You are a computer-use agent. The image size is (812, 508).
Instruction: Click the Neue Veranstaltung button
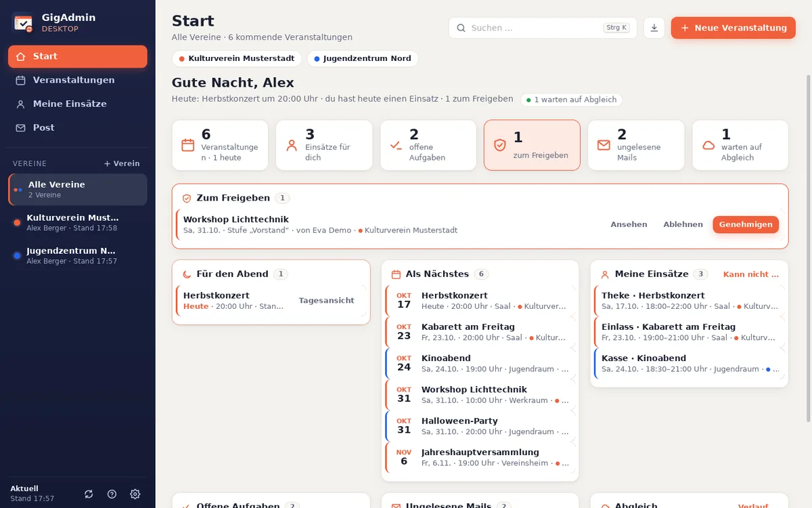(x=734, y=28)
